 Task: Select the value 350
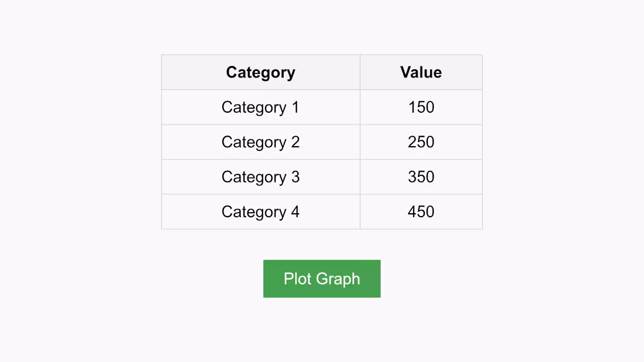421,176
